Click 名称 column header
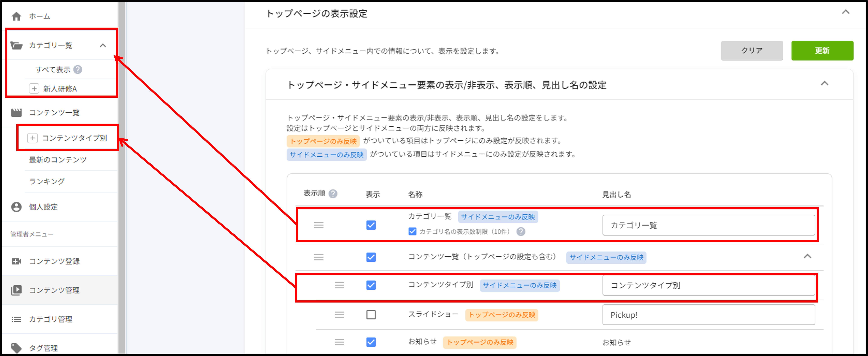The width and height of the screenshot is (868, 356). pos(415,194)
